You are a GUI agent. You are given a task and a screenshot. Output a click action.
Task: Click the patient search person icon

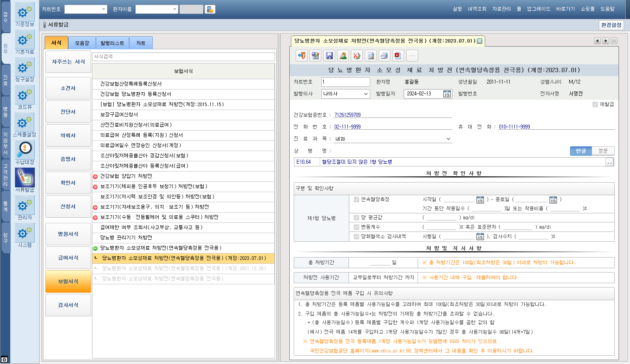(343, 56)
